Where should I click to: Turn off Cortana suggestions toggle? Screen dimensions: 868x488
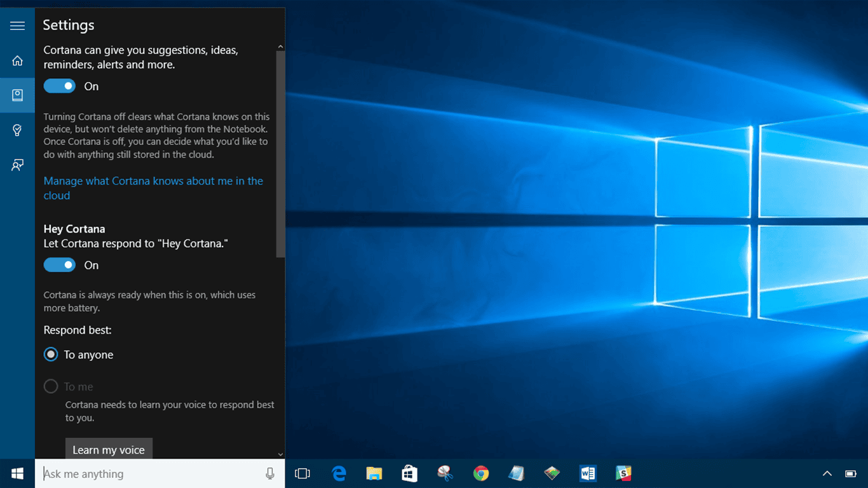(59, 85)
